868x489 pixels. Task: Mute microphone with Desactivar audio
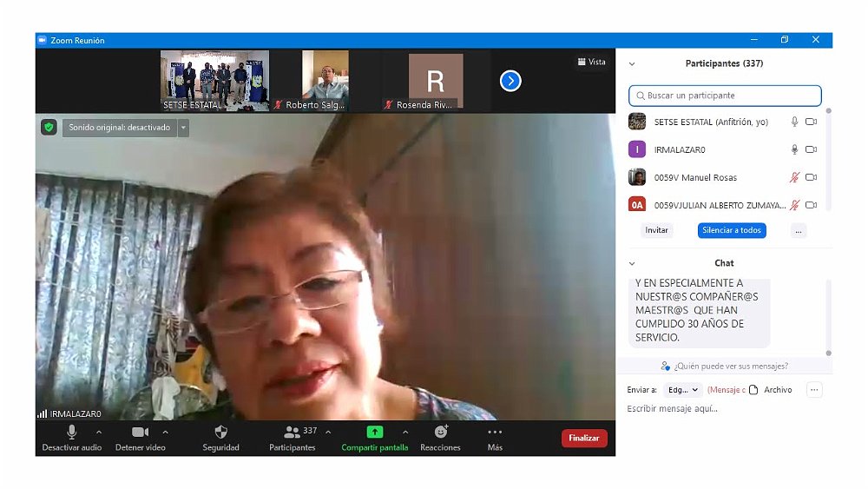(x=71, y=432)
